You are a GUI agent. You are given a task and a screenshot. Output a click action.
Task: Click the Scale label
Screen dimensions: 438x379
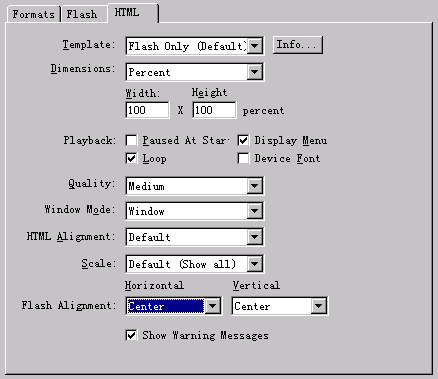99,263
